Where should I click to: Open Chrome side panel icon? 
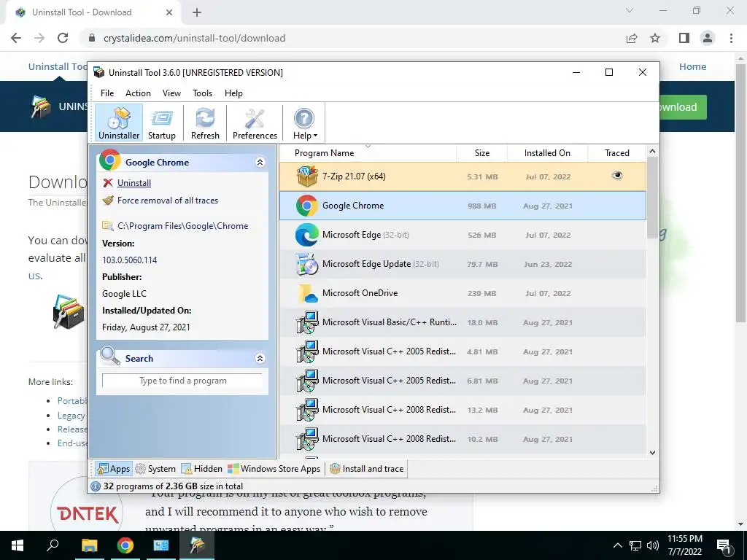tap(684, 38)
